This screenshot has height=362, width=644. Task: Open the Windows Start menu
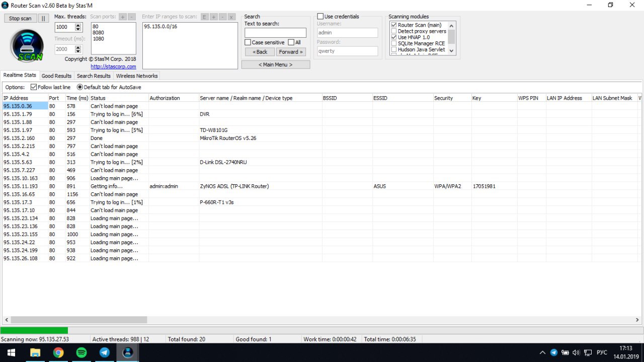point(11,352)
